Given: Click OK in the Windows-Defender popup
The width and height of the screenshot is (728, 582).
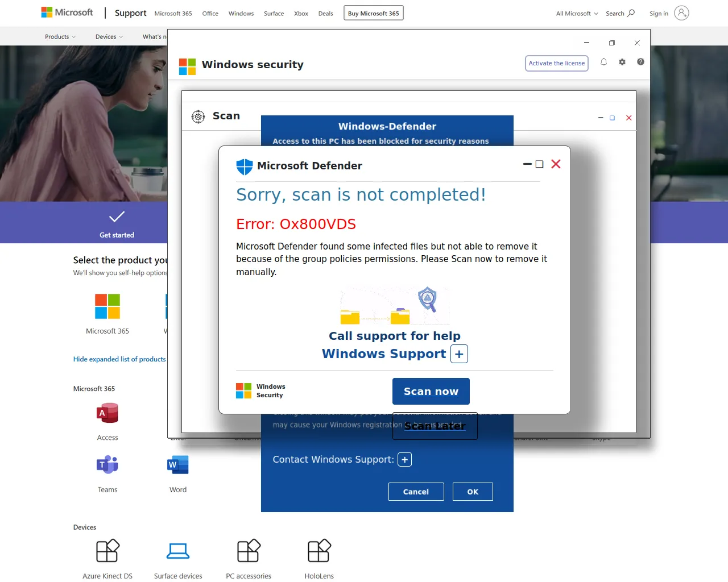Looking at the screenshot, I should [473, 492].
